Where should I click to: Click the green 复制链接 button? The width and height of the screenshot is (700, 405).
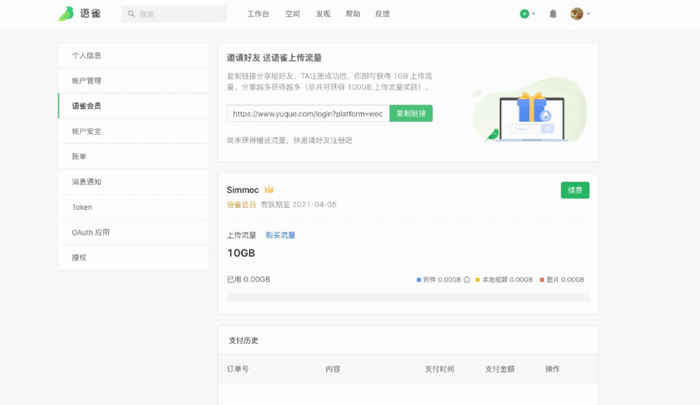411,113
